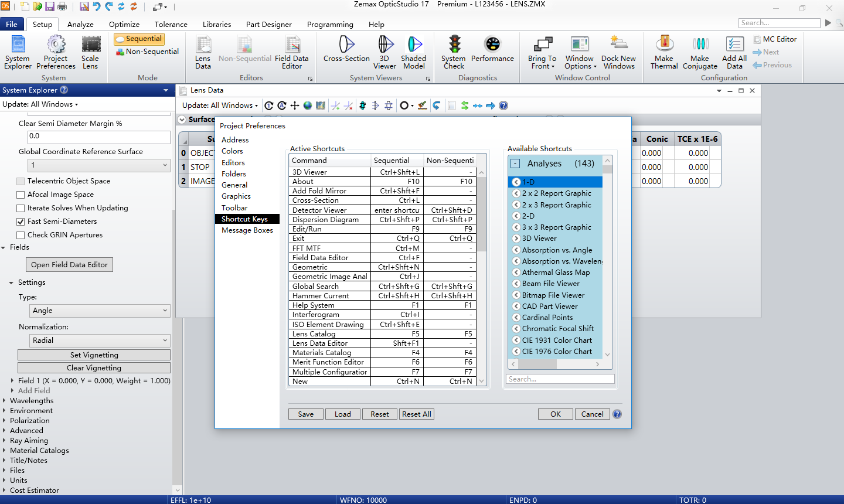Click the Set Vignetting button
Viewport: 844px width, 504px height.
94,355
